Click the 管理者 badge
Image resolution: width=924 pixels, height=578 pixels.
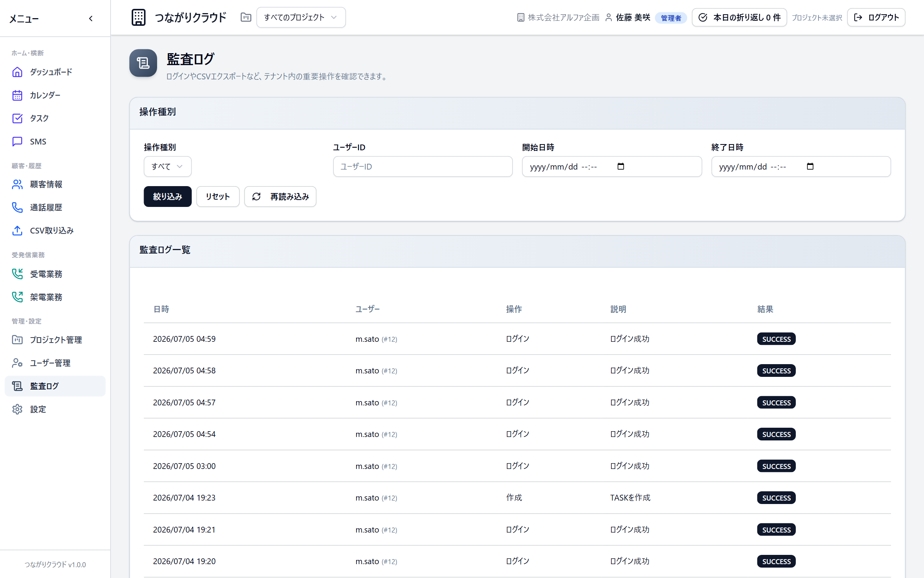click(x=671, y=18)
